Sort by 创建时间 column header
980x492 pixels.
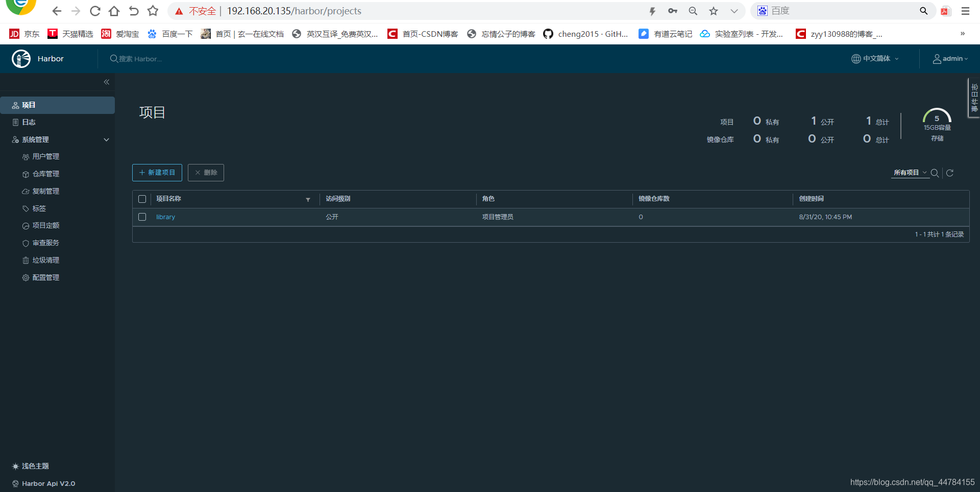pyautogui.click(x=811, y=199)
